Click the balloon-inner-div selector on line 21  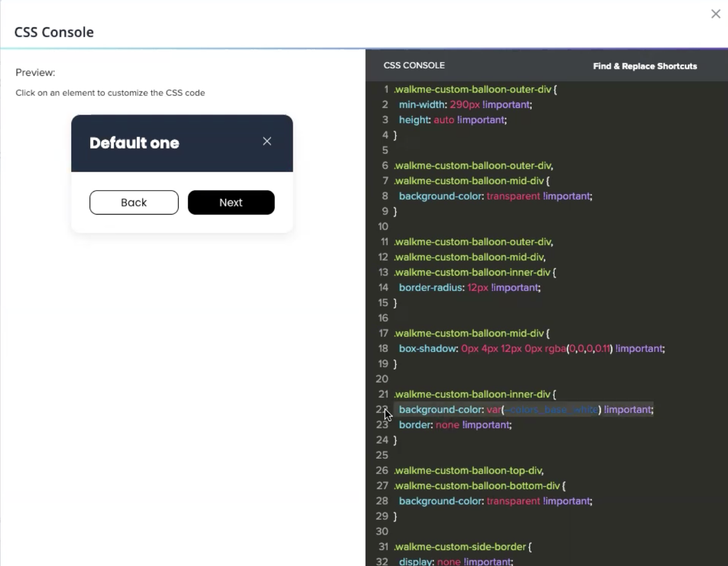[472, 394]
